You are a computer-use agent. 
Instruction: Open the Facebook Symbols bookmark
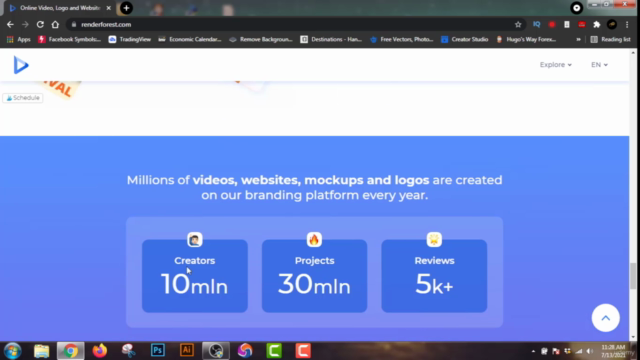tap(69, 39)
